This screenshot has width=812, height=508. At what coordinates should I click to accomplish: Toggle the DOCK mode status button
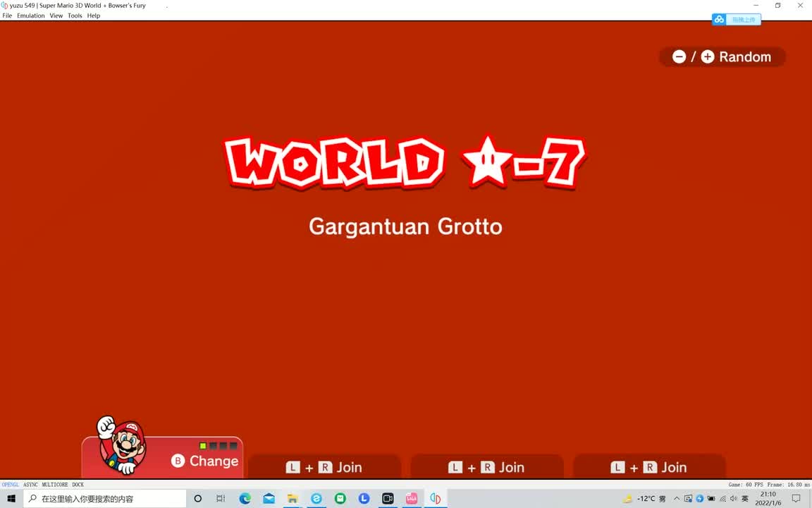click(78, 485)
